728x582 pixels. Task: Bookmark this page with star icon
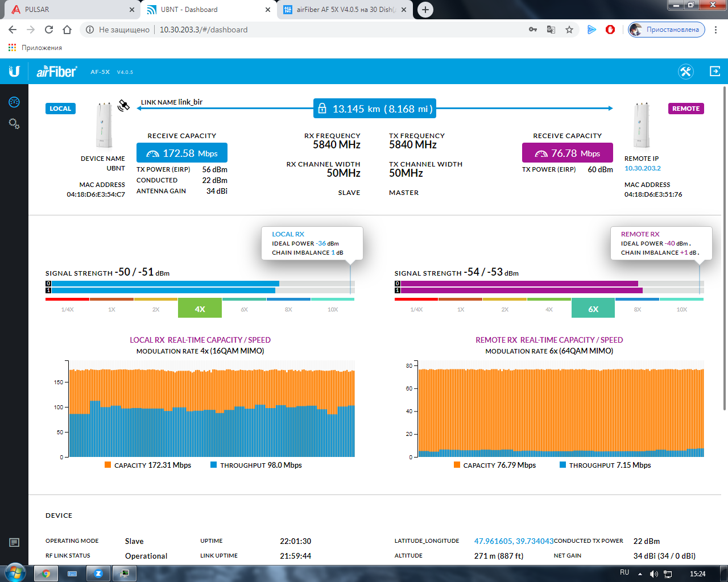pyautogui.click(x=569, y=30)
